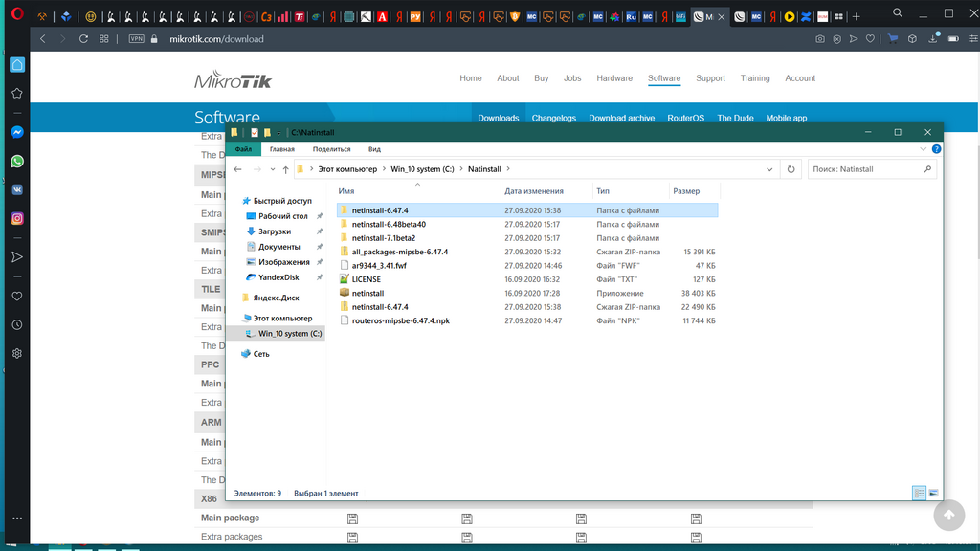Open WhatsApp in Opera sidebar
The height and width of the screenshot is (551, 980).
pyautogui.click(x=17, y=161)
